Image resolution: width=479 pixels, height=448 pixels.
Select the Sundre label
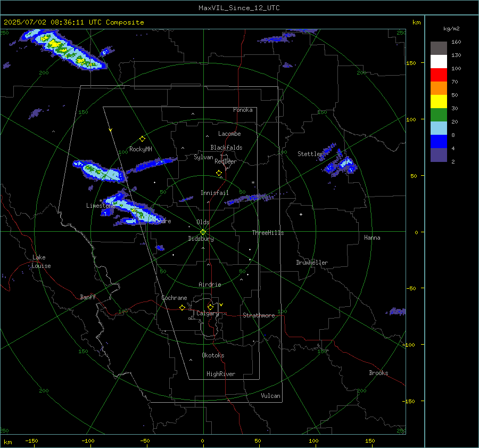tap(161, 221)
